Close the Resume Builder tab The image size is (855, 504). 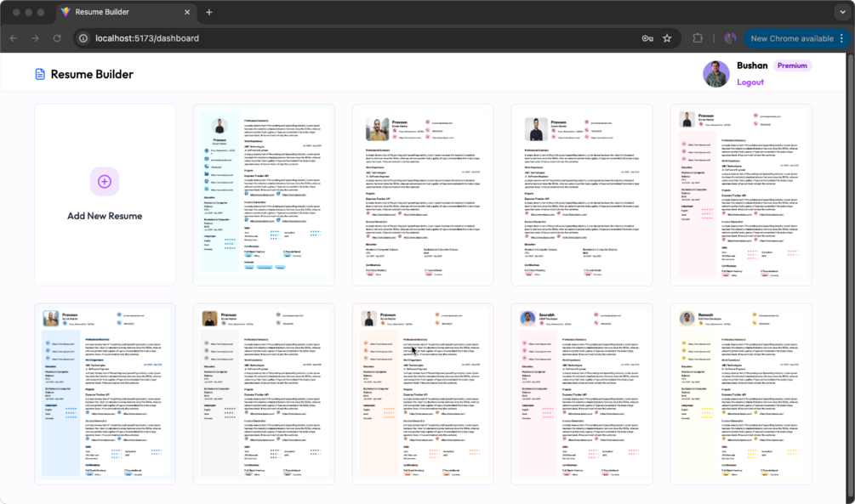(187, 12)
